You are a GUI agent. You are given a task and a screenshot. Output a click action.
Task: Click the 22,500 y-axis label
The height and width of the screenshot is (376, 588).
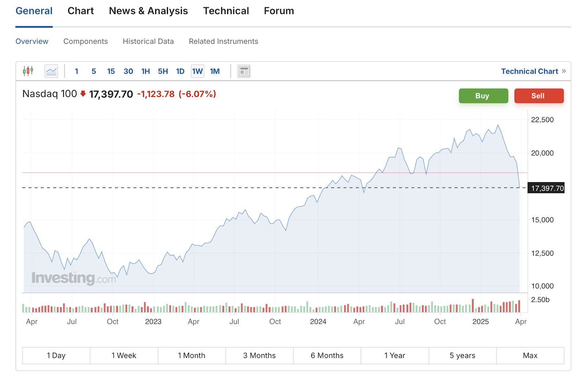click(542, 120)
